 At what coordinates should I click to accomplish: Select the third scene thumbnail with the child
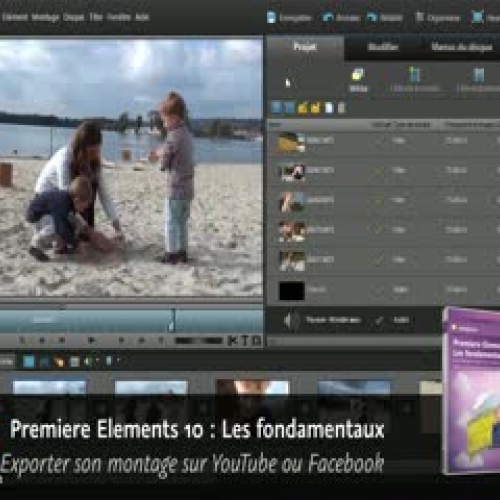coord(253,388)
